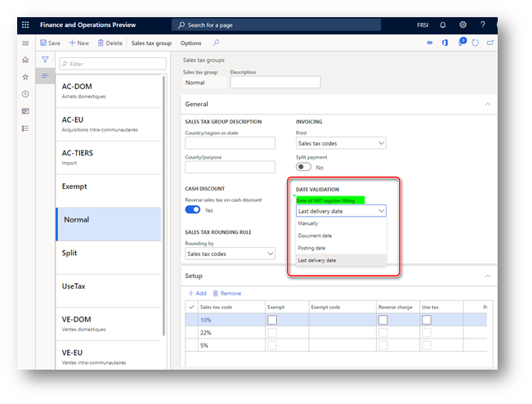The height and width of the screenshot is (404, 532).
Task: Open the Sales tax group menu
Action: [x=151, y=43]
